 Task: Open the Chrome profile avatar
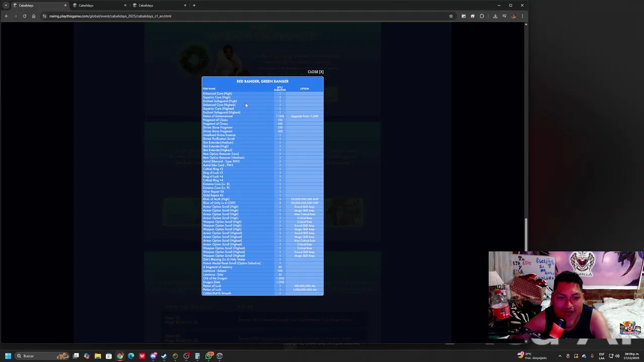click(513, 16)
